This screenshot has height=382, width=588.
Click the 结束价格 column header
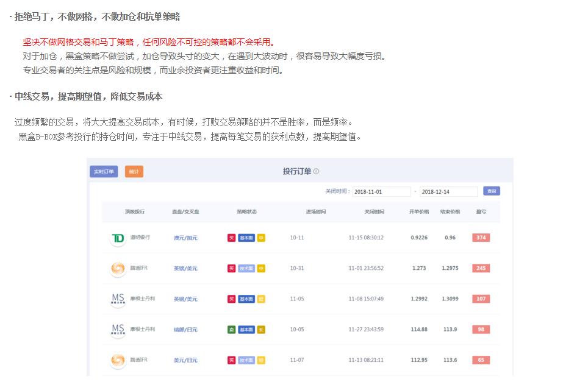[450, 211]
